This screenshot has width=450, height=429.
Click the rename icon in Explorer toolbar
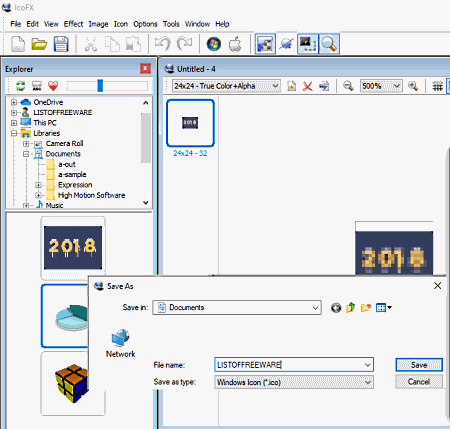coord(37,86)
